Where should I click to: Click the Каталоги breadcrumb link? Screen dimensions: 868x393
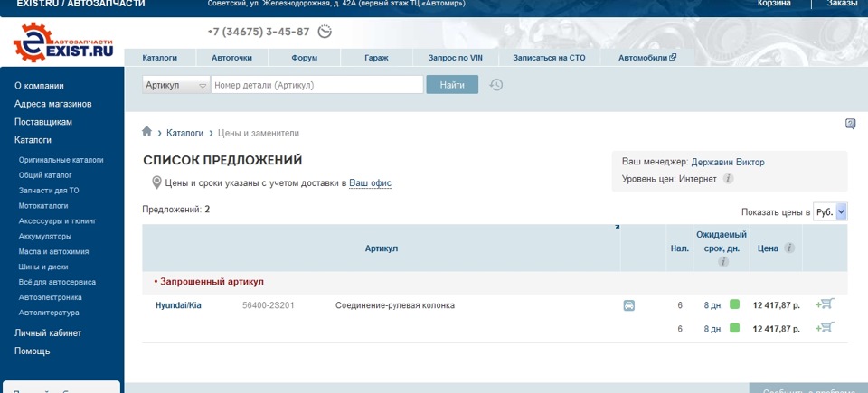[x=184, y=134]
